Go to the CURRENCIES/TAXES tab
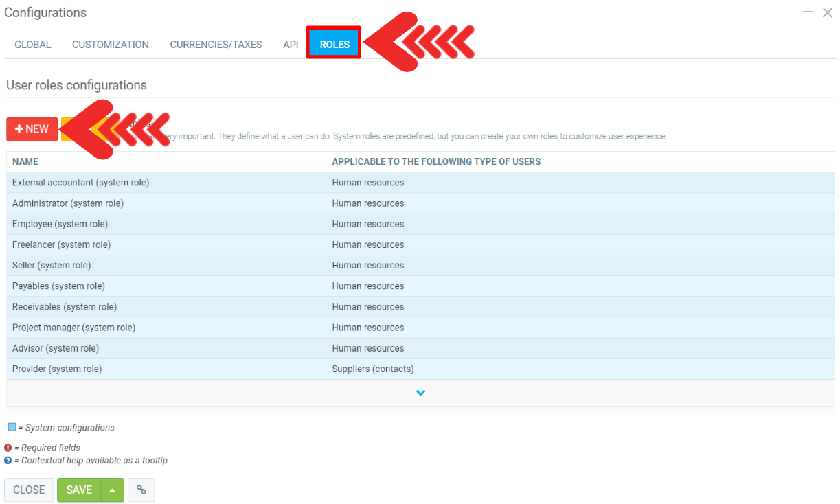Viewport: 840px width, 504px height. (216, 45)
